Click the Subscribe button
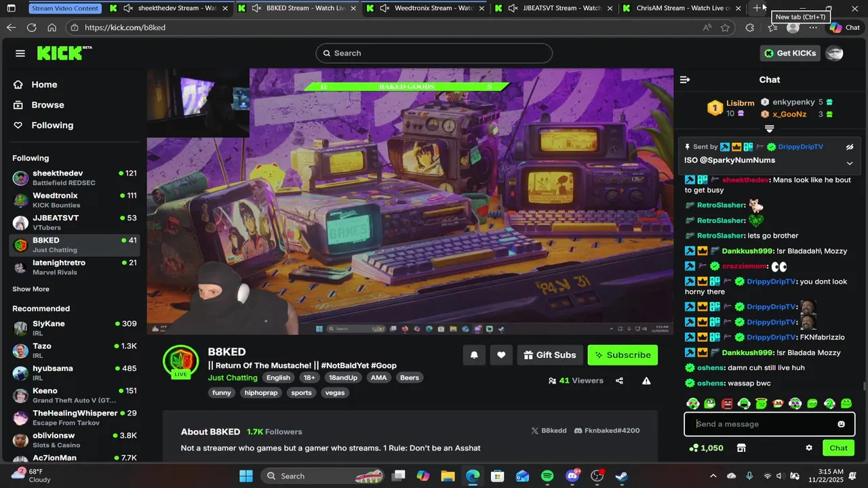Viewport: 868px width, 488px height. pos(623,355)
